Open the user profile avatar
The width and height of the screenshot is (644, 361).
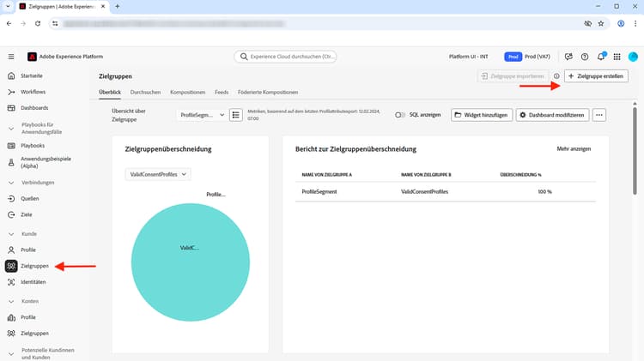point(633,57)
